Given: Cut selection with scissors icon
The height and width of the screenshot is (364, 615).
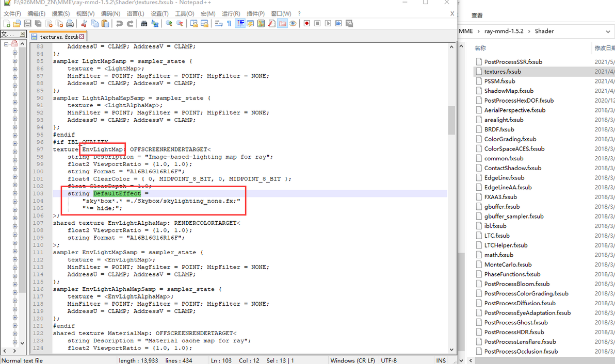Looking at the screenshot, I should pyautogui.click(x=84, y=24).
